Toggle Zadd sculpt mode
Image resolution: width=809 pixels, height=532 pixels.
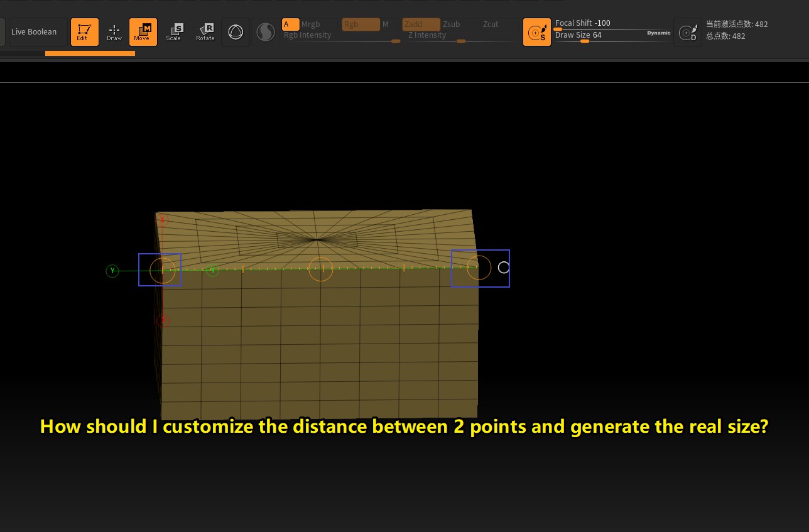pyautogui.click(x=421, y=24)
